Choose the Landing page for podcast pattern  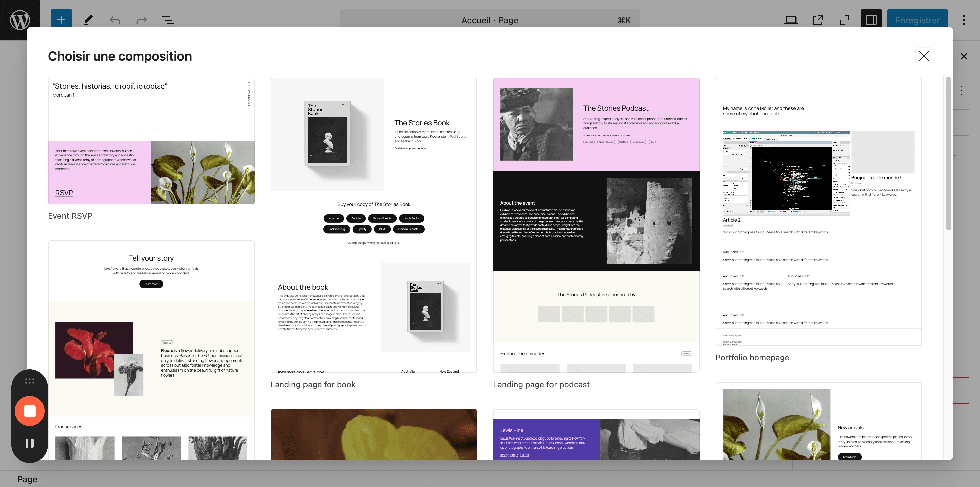tap(596, 225)
